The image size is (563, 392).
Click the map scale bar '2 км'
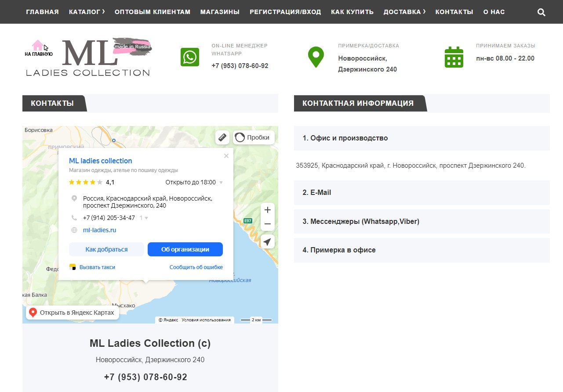point(256,320)
